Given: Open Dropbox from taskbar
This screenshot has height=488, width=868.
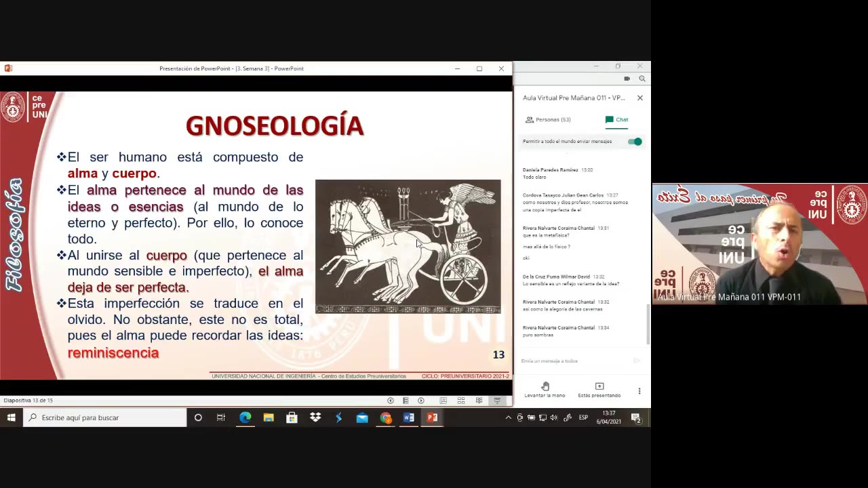Looking at the screenshot, I should (x=315, y=418).
